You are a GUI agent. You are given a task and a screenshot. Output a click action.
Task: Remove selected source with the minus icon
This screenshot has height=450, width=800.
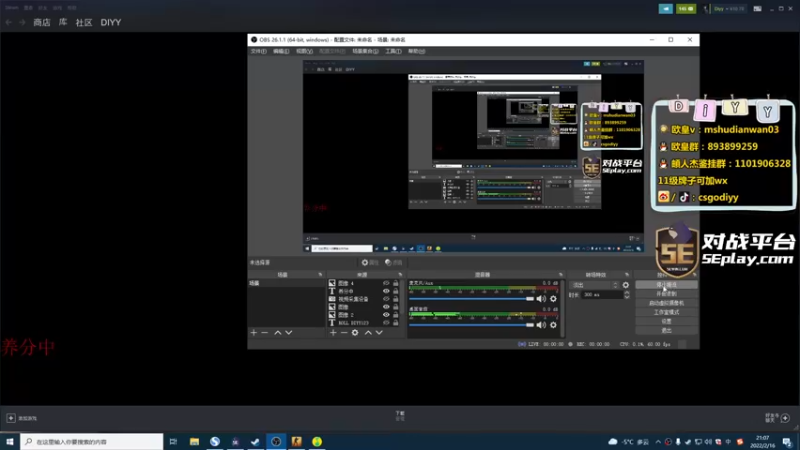click(344, 333)
